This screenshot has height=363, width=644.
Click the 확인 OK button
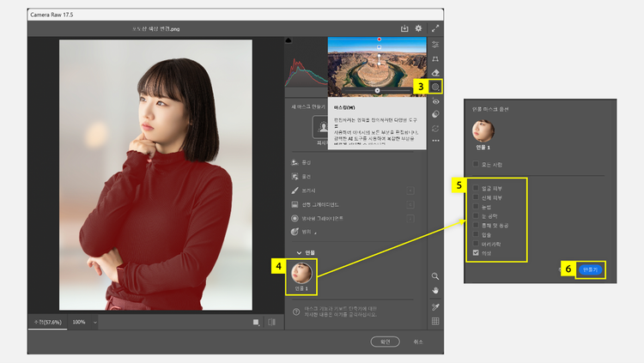pyautogui.click(x=385, y=342)
